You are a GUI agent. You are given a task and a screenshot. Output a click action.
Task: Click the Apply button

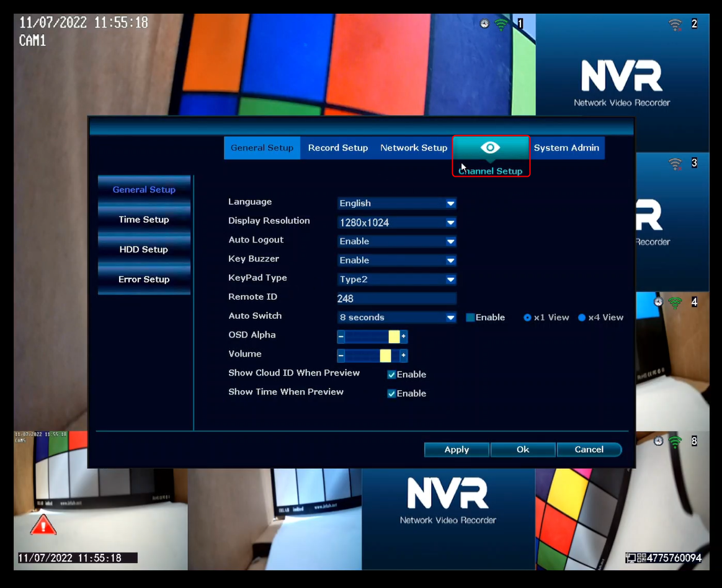pyautogui.click(x=457, y=450)
